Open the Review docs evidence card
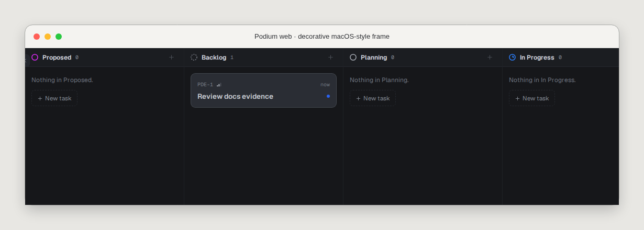 [263, 90]
